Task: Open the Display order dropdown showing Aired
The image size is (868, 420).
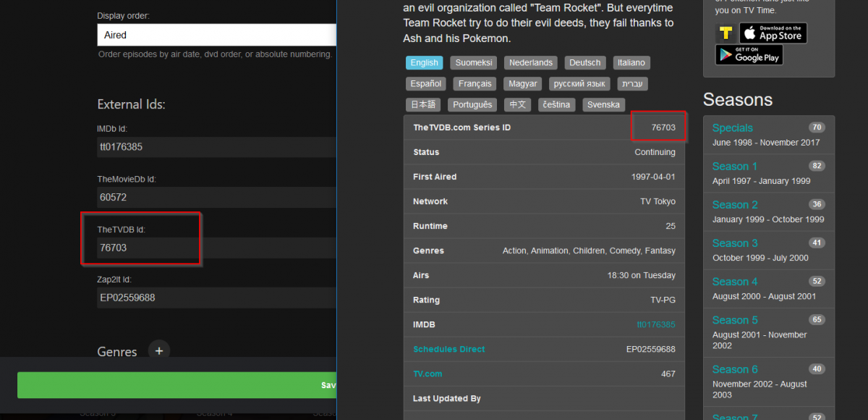Action: click(216, 35)
